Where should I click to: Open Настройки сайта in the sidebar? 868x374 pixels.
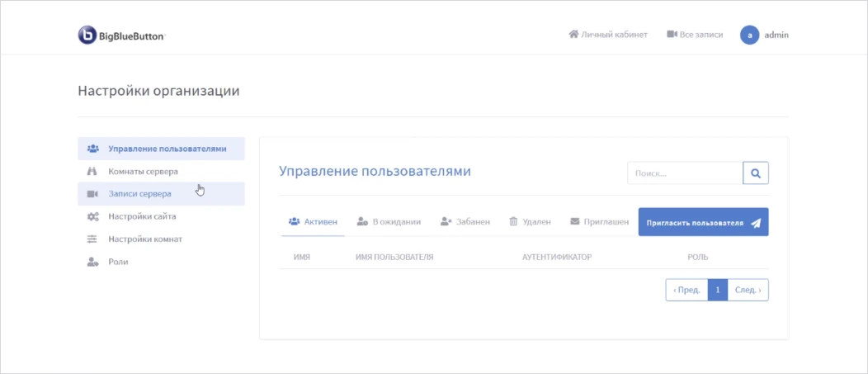[x=161, y=216]
